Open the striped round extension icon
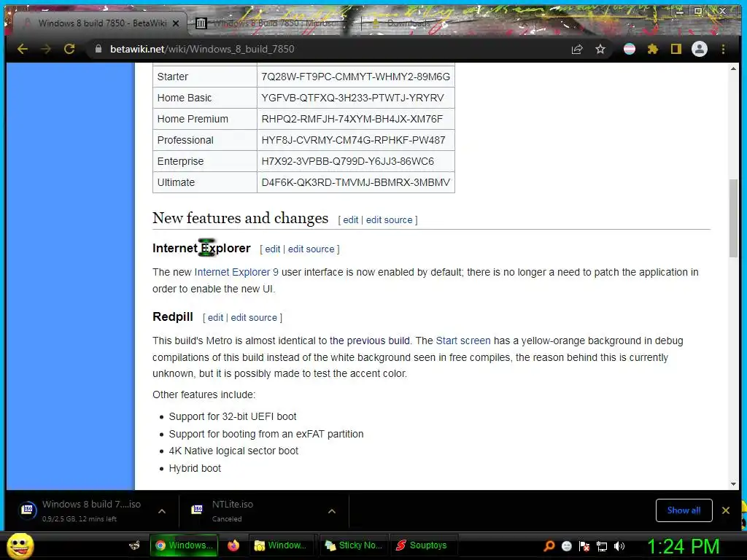The image size is (747, 560). 630,49
